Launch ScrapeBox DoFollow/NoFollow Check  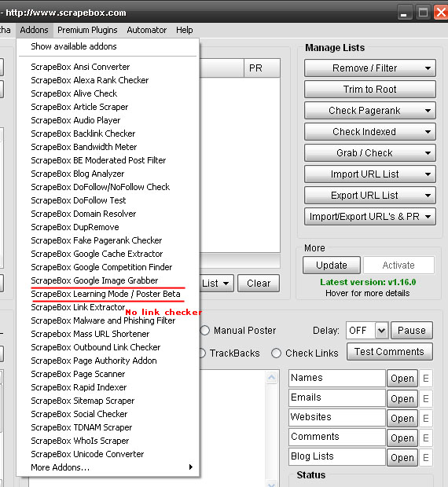(x=108, y=187)
